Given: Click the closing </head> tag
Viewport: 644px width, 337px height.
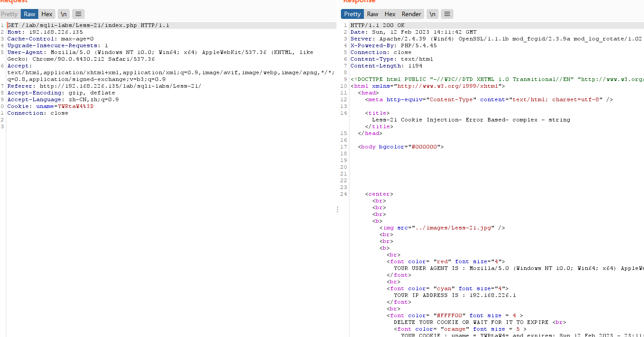Looking at the screenshot, I should (370, 133).
